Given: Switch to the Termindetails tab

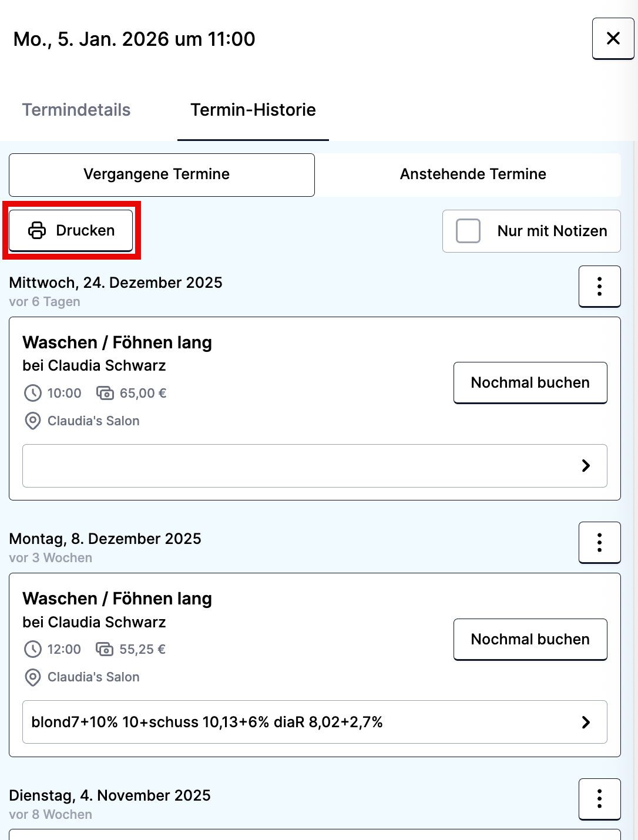Looking at the screenshot, I should tap(76, 110).
